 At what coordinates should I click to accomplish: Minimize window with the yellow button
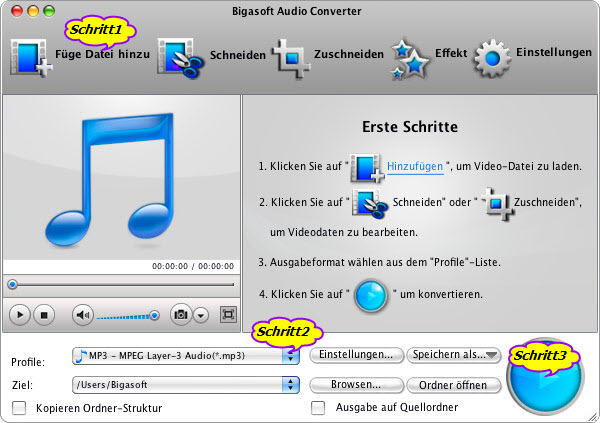pos(33,11)
